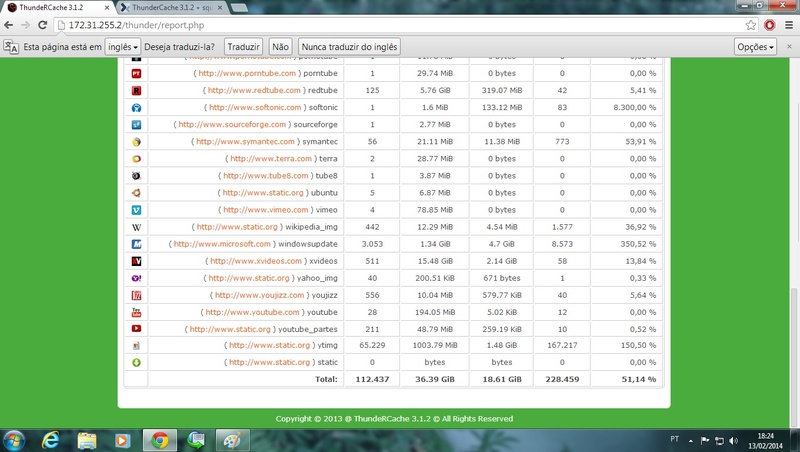Screen dimensions: 800x452
Task: Click the tube8 row favicon
Action: [x=136, y=176]
